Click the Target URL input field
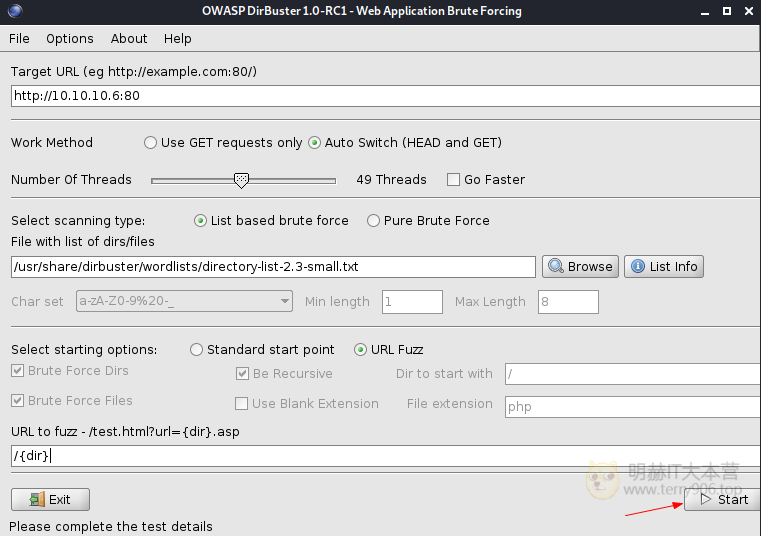 385,96
